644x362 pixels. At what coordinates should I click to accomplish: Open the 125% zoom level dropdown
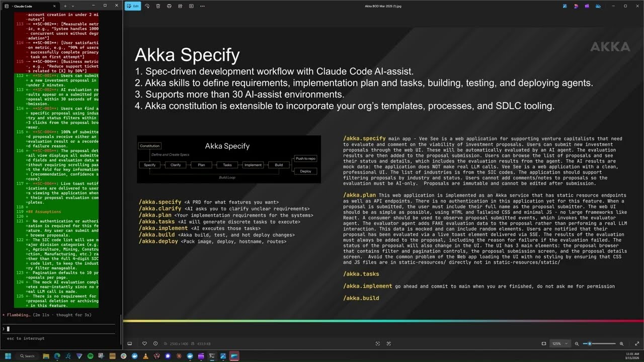click(x=560, y=343)
